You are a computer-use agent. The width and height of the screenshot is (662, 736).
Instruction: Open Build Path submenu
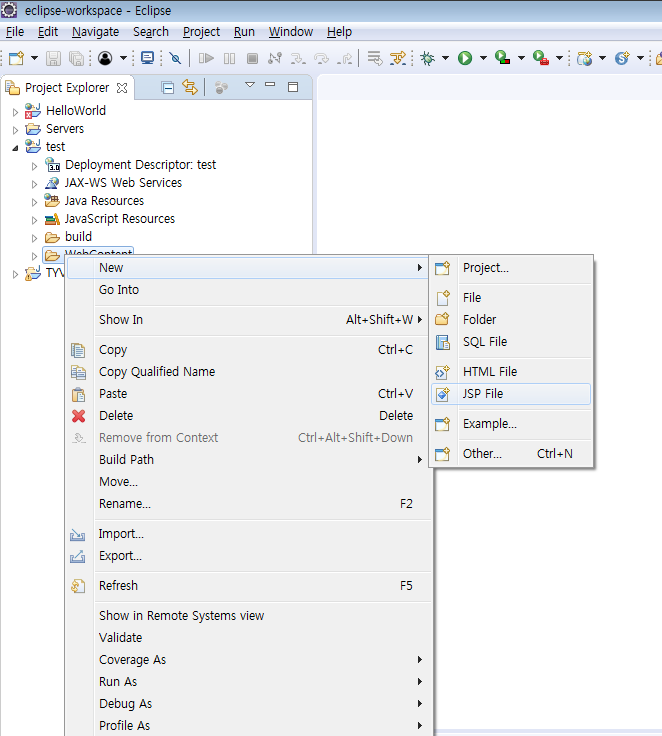248,460
